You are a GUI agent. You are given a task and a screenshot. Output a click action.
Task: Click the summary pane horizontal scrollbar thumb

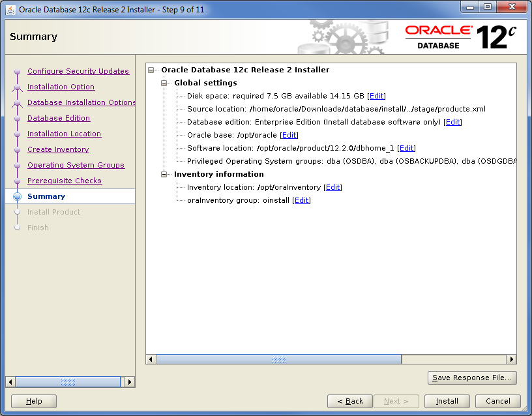279,359
